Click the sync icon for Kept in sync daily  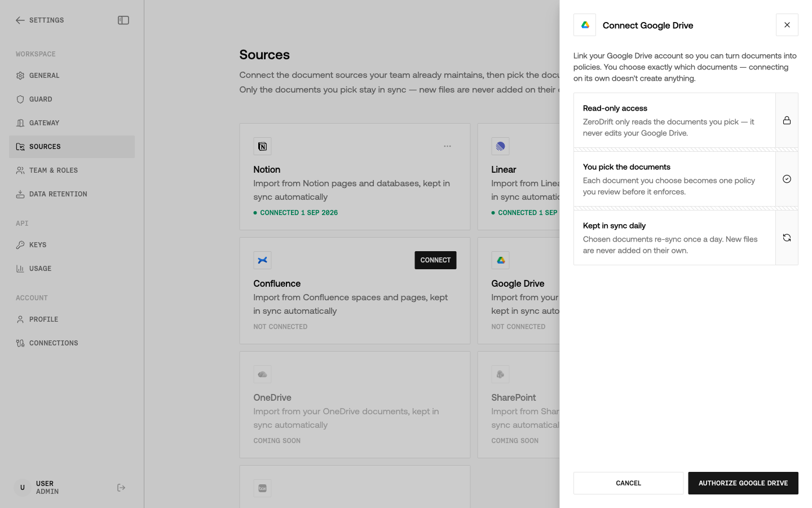[787, 238]
